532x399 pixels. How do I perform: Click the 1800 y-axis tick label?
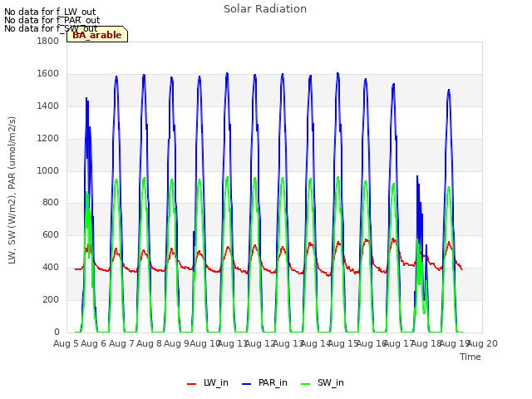pyautogui.click(x=48, y=41)
